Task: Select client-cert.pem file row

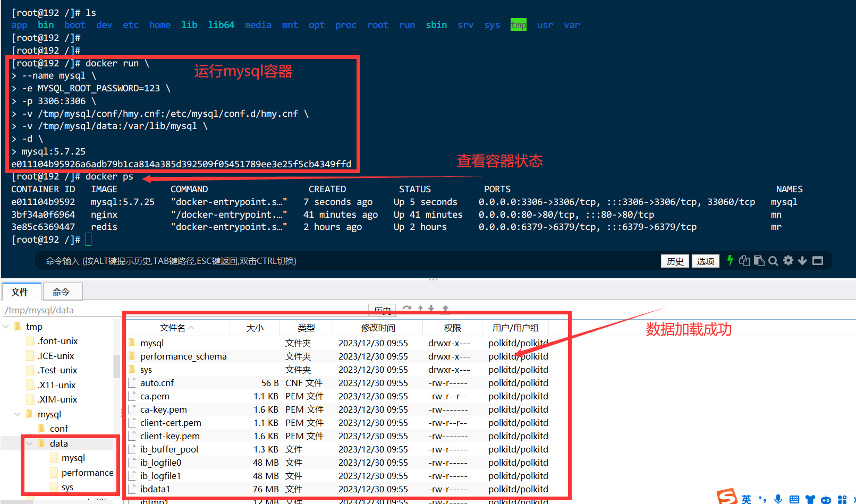Action: click(x=338, y=423)
